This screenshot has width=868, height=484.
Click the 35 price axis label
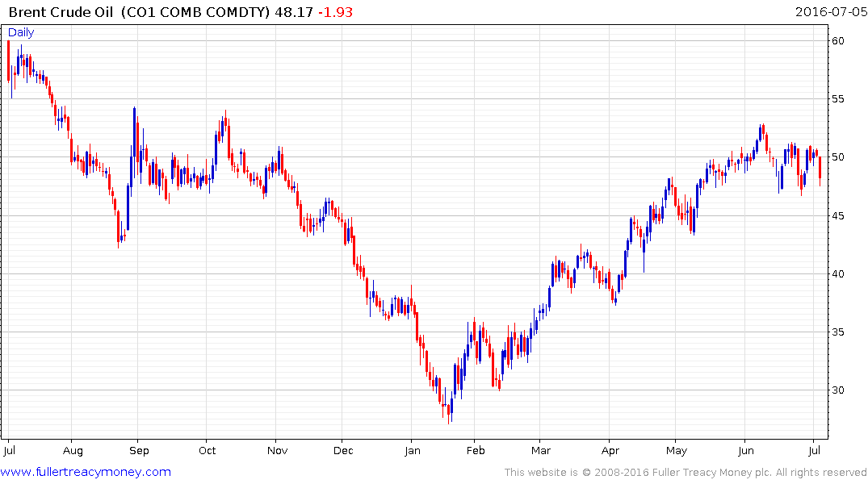pyautogui.click(x=837, y=332)
